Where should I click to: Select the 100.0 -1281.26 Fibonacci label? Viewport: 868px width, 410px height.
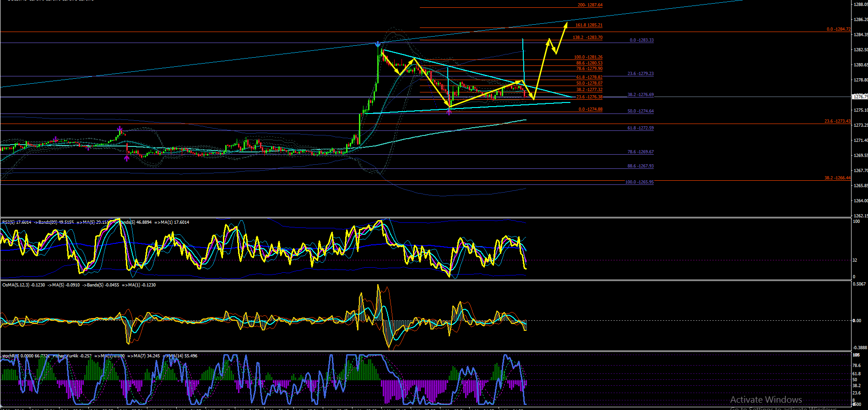[588, 57]
